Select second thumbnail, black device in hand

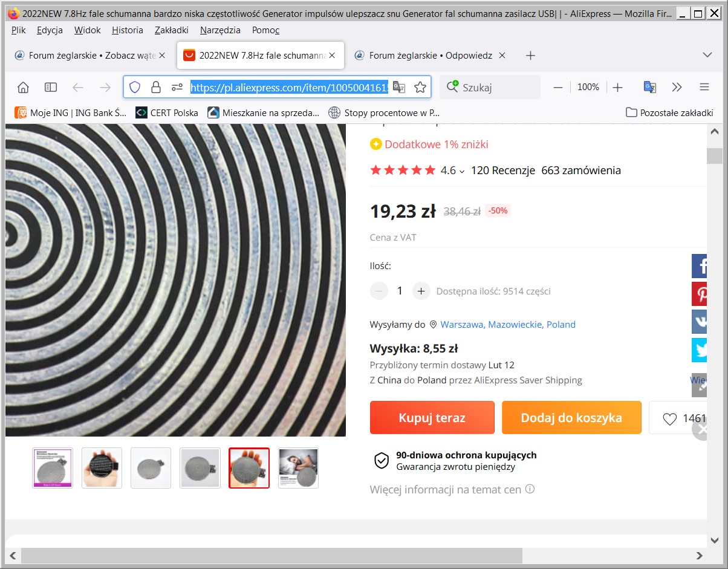click(x=102, y=468)
